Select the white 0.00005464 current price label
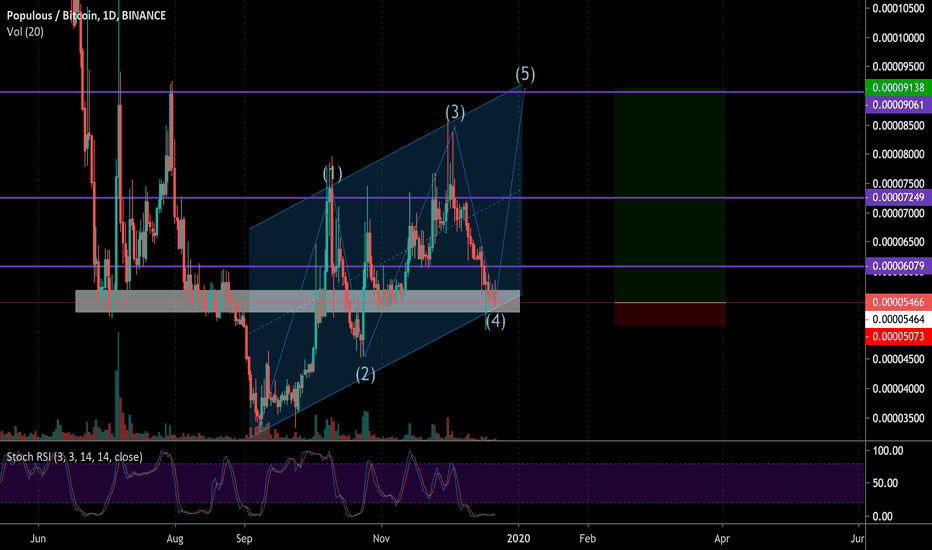The height and width of the screenshot is (550, 932). pyautogui.click(x=898, y=319)
